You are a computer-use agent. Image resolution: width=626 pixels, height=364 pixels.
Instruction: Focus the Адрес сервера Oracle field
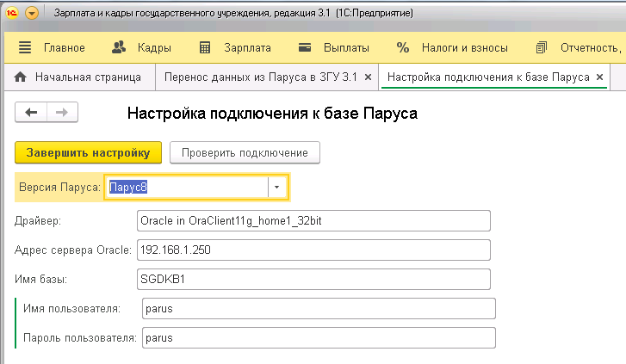(x=313, y=250)
